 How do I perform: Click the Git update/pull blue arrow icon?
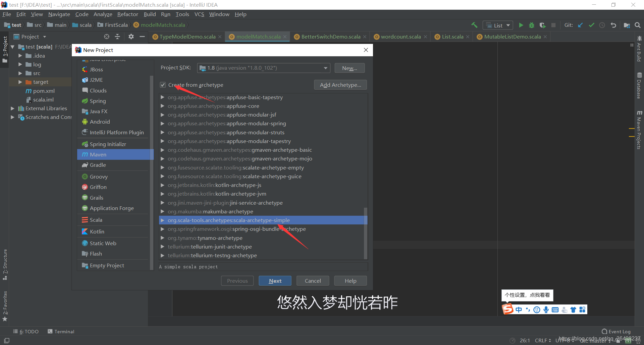coord(581,25)
